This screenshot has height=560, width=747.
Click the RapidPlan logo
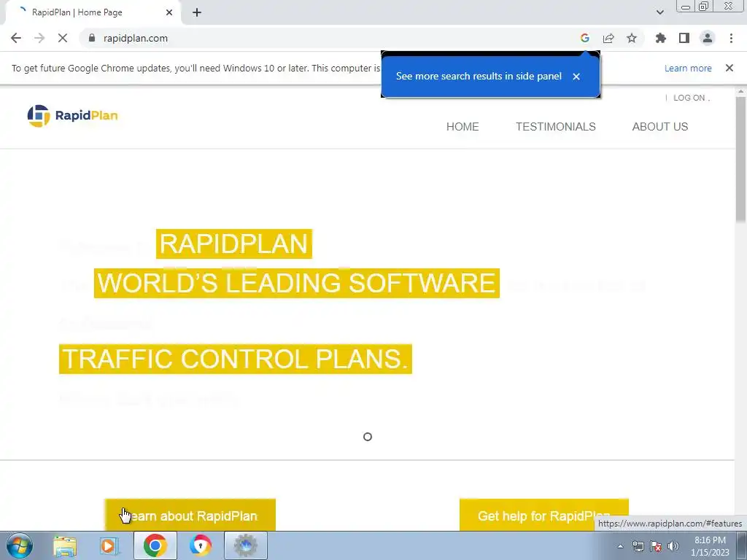(72, 116)
